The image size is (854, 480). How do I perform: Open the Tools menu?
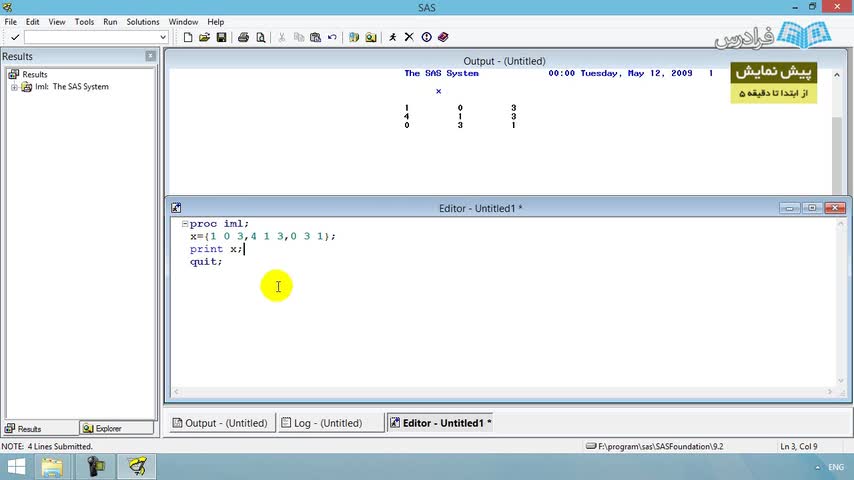(x=84, y=22)
